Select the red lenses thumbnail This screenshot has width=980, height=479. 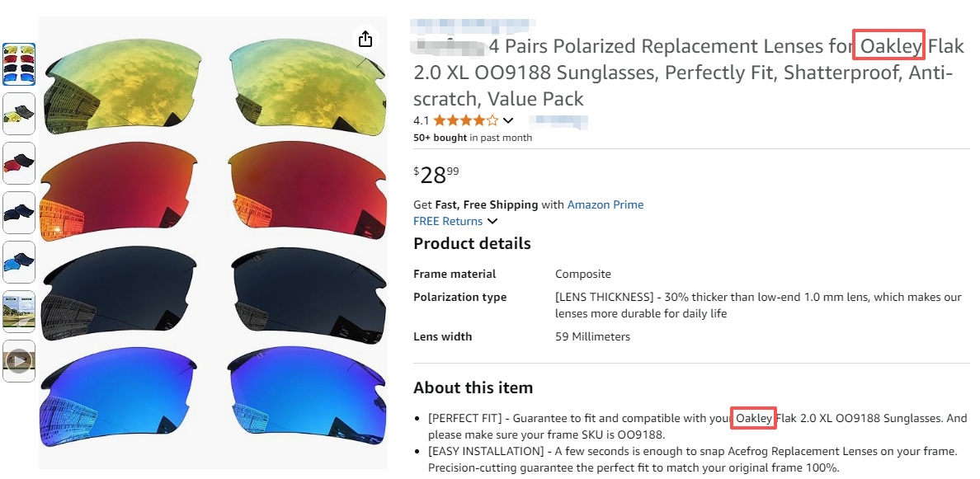coord(19,162)
